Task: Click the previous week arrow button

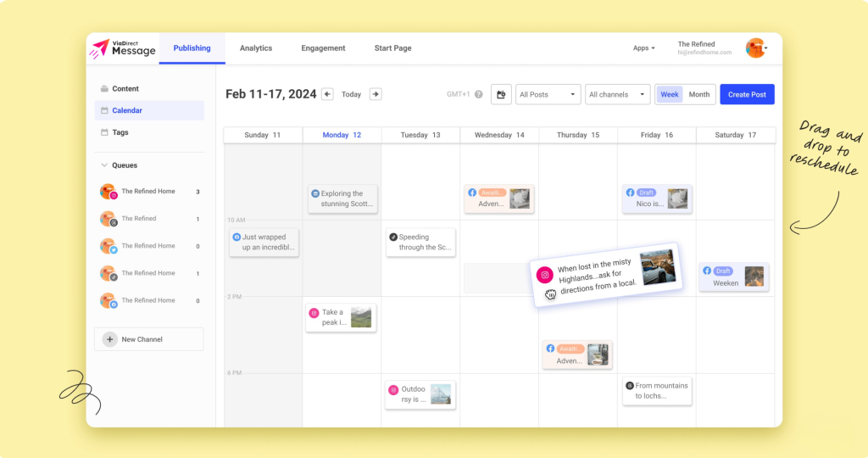Action: pos(327,94)
